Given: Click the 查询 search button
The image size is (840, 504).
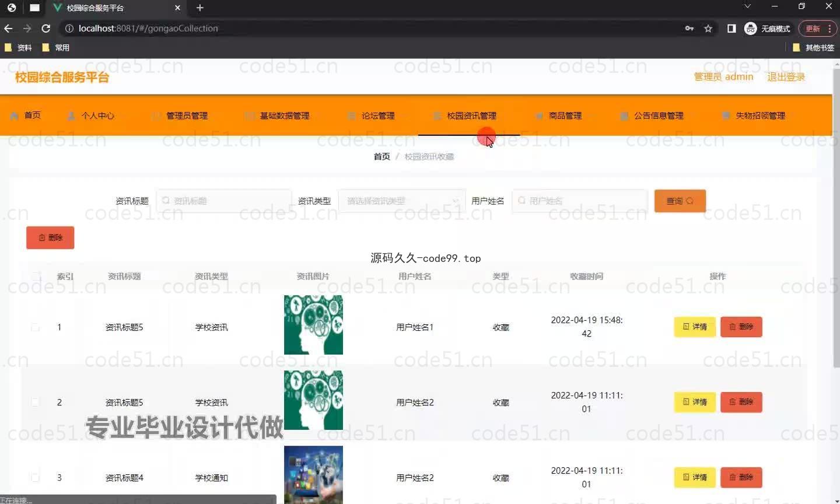Looking at the screenshot, I should coord(680,201).
